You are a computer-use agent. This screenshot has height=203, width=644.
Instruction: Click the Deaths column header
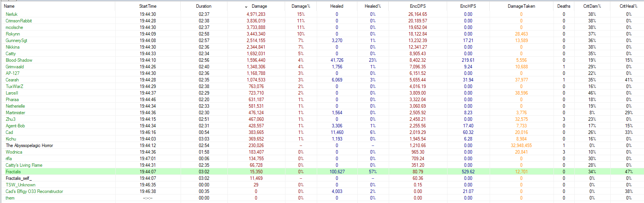click(x=564, y=6)
